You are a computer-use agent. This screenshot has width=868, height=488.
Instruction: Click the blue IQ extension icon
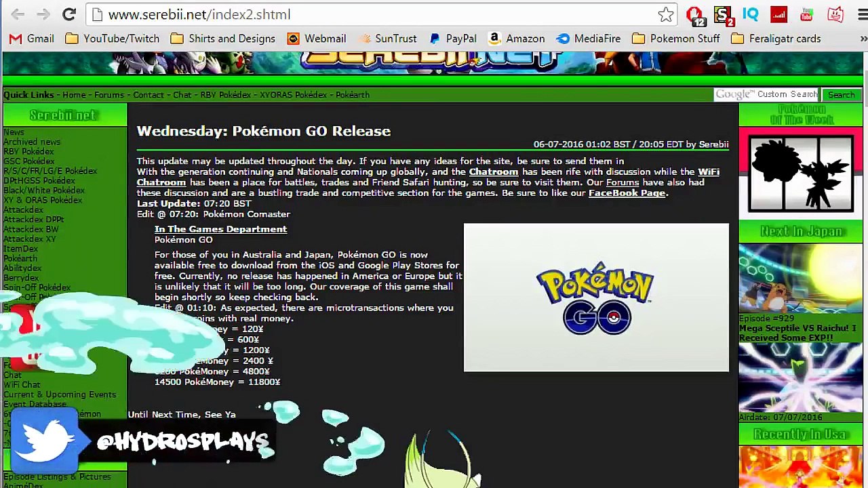tap(750, 14)
